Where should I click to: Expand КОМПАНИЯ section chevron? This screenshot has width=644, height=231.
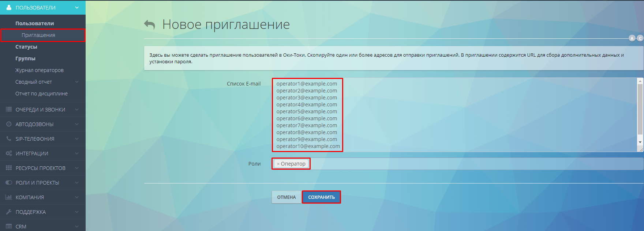(x=77, y=197)
